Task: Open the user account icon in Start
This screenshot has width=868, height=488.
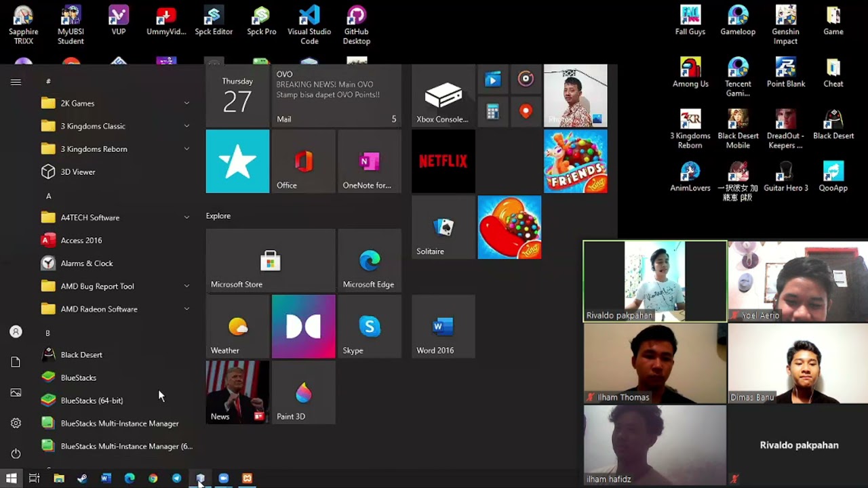Action: [x=16, y=331]
